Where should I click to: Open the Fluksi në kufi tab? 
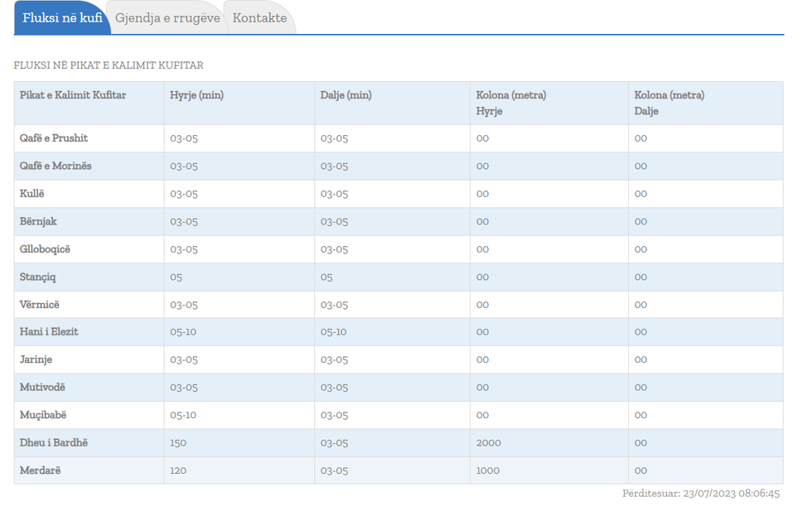(x=62, y=18)
